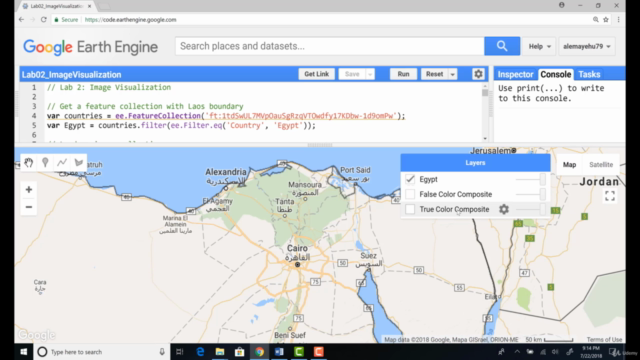Screen dimensions: 640x360
Task: Close the Lab02 browser tab
Action: coord(89,6)
